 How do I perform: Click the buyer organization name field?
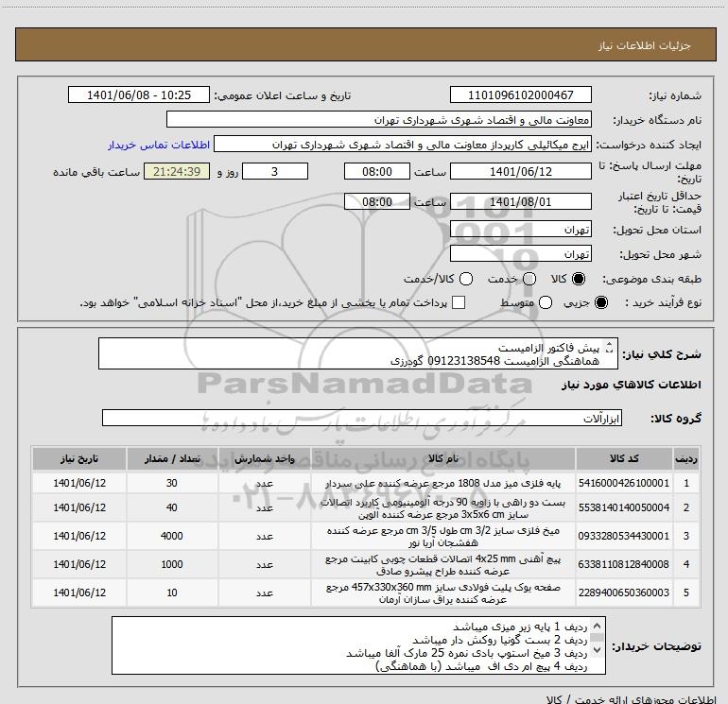[x=379, y=119]
